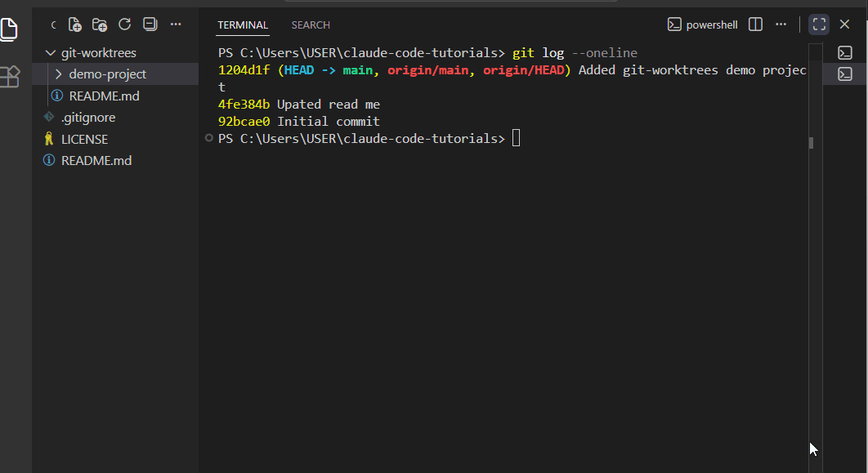The image size is (868, 473).
Task: Open the Explorer icon in the activity bar
Action: click(x=10, y=29)
